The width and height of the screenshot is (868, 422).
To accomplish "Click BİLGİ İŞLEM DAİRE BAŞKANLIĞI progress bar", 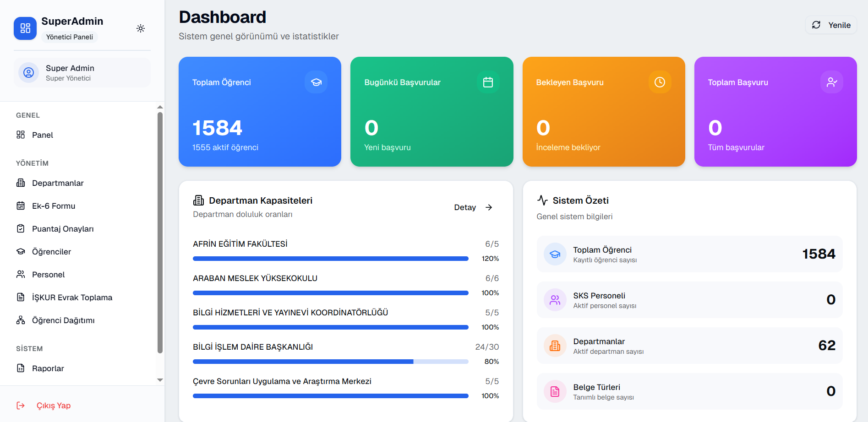I will coord(331,362).
